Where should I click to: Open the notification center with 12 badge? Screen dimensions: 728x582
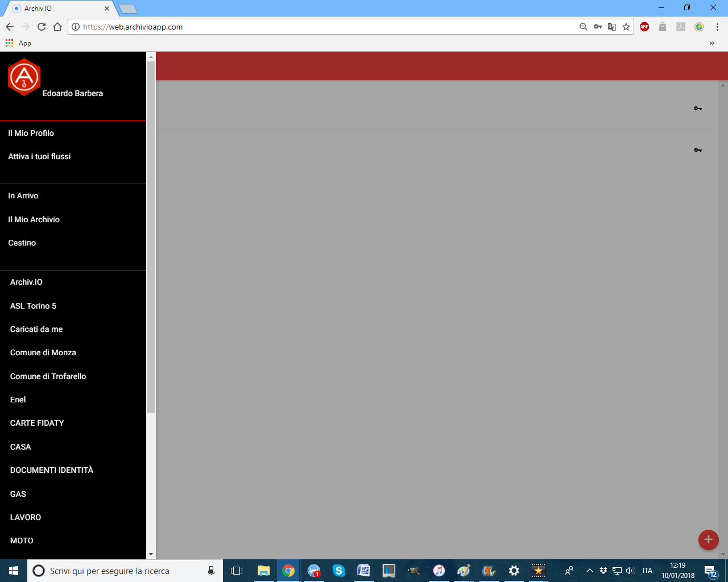(711, 571)
